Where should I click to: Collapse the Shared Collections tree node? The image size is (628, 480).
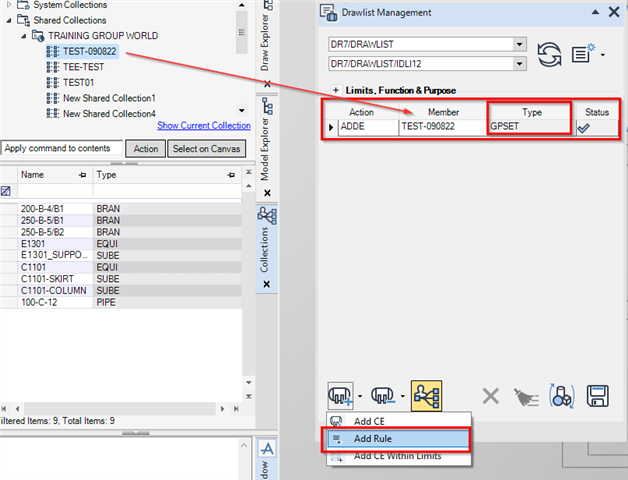click(9, 20)
